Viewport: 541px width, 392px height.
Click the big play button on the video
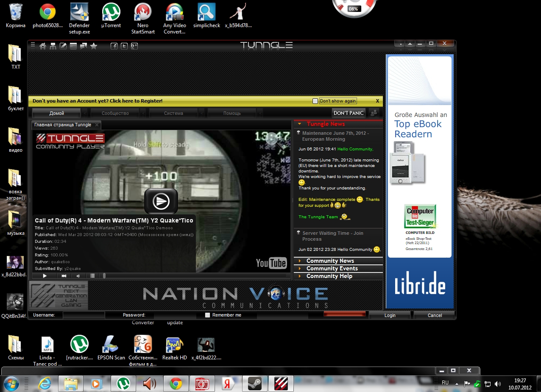click(x=161, y=201)
